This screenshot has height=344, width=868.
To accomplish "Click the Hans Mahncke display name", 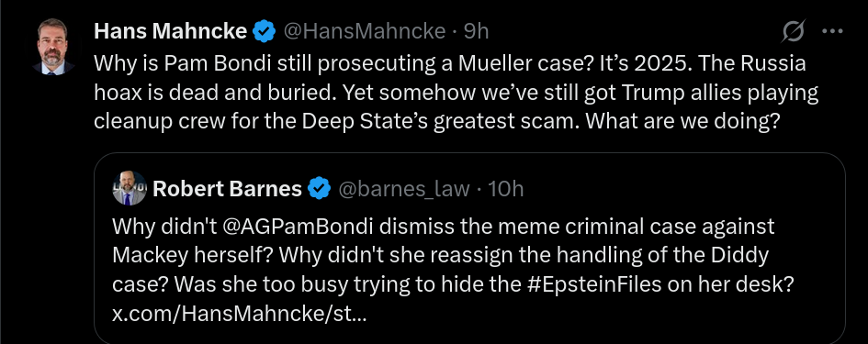I will (171, 31).
